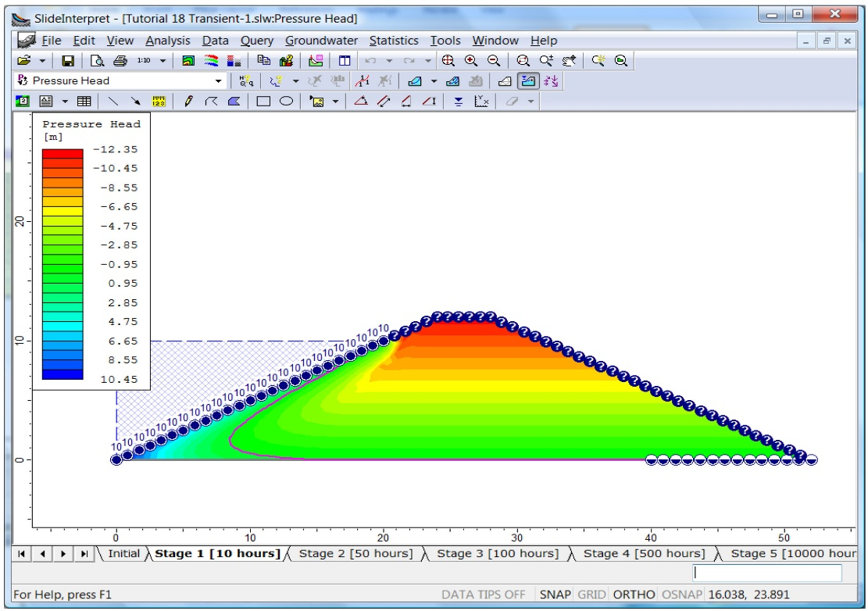
Task: Click the Print icon
Action: click(120, 60)
